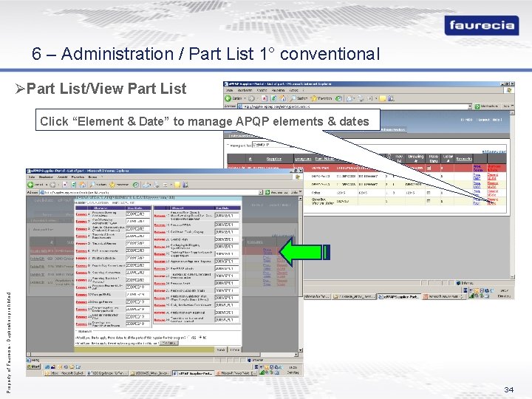Select the NO radio button in popup
532x399 pixels.
(x=200, y=338)
